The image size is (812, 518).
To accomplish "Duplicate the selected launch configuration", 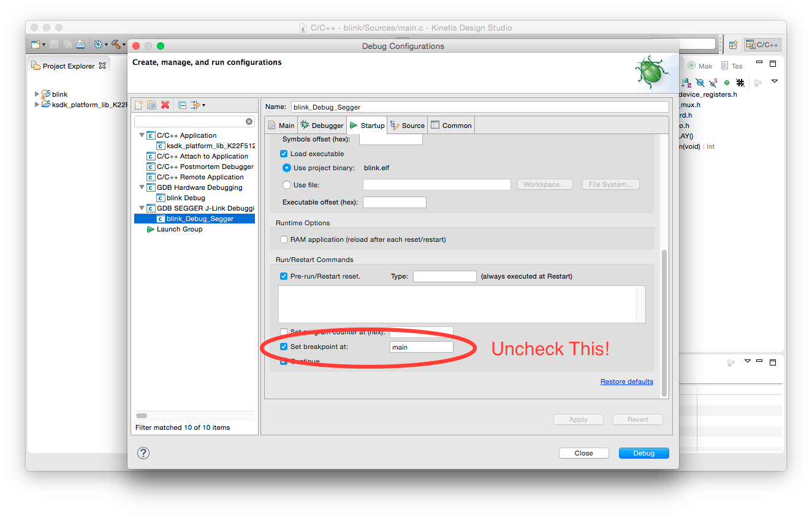I will click(x=151, y=105).
